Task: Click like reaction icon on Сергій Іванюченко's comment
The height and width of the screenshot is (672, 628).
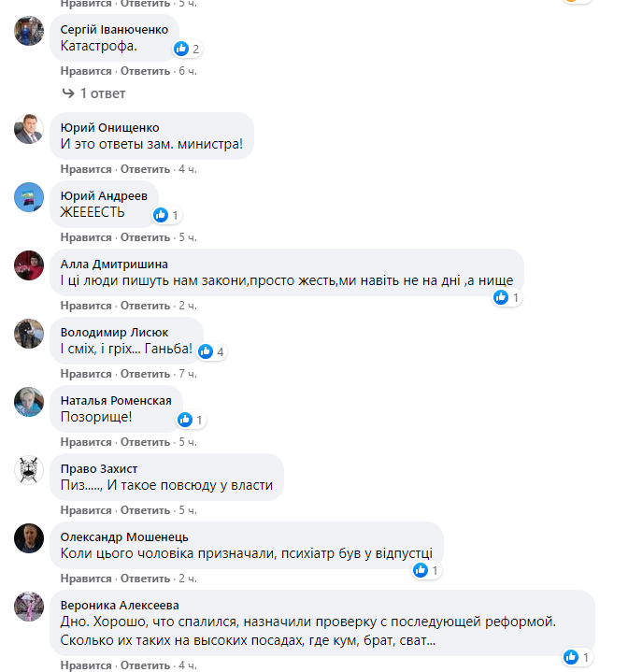Action: (x=181, y=49)
